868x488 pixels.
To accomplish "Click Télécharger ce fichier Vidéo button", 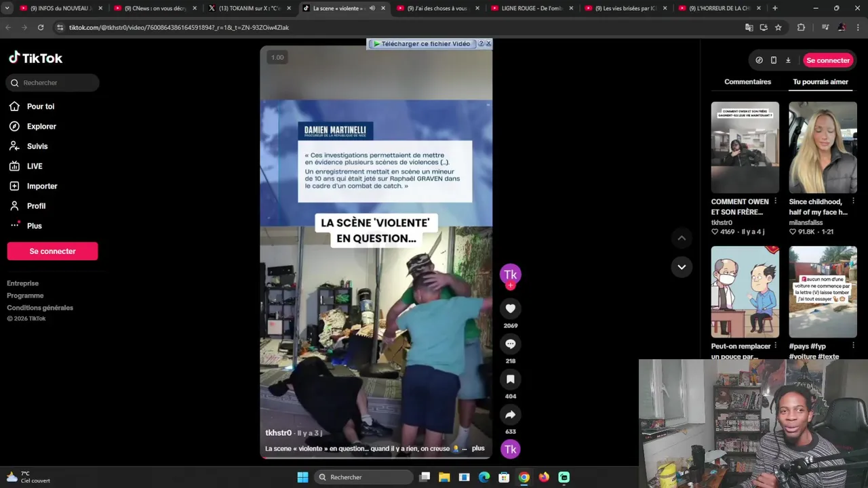I will click(422, 43).
